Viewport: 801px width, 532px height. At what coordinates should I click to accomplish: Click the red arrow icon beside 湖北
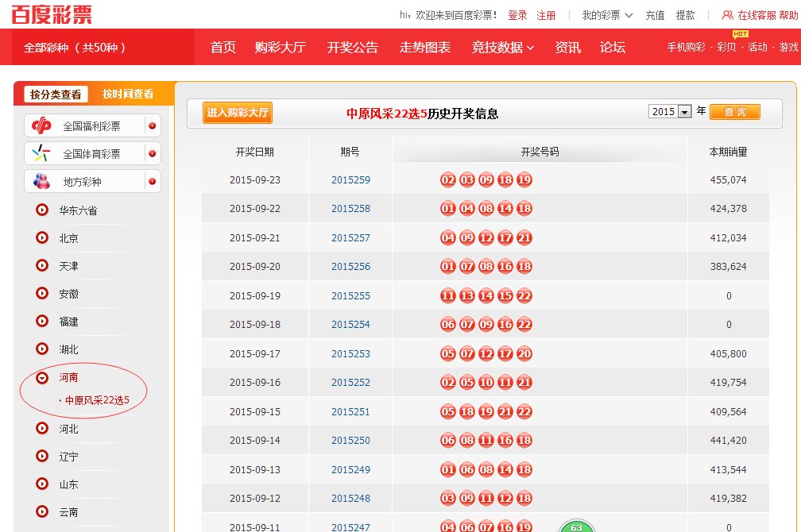[41, 349]
